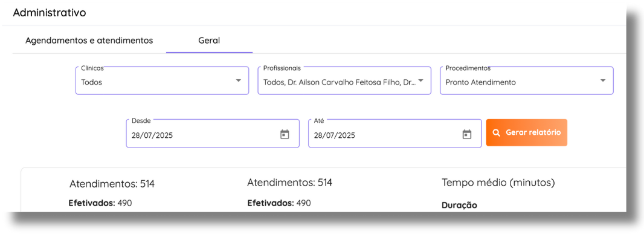Click the Desde date field showing 28/07/2025
This screenshot has width=644, height=237.
point(212,134)
